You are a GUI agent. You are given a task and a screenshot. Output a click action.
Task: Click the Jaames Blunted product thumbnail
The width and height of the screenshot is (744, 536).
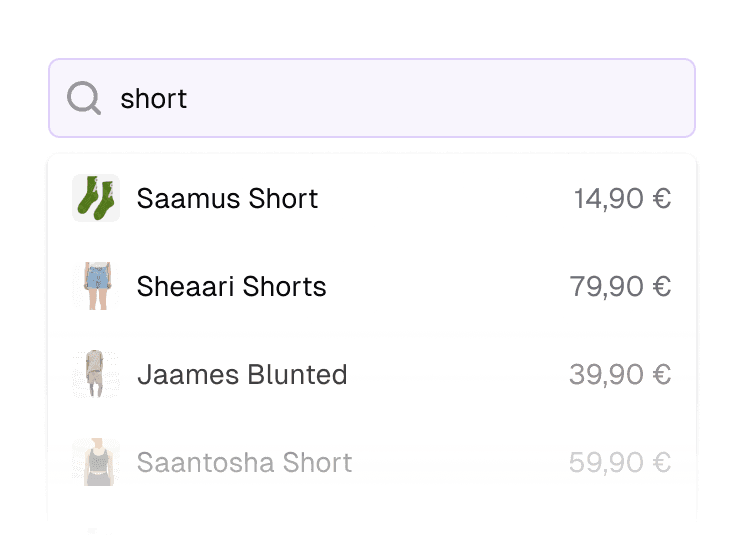point(96,374)
